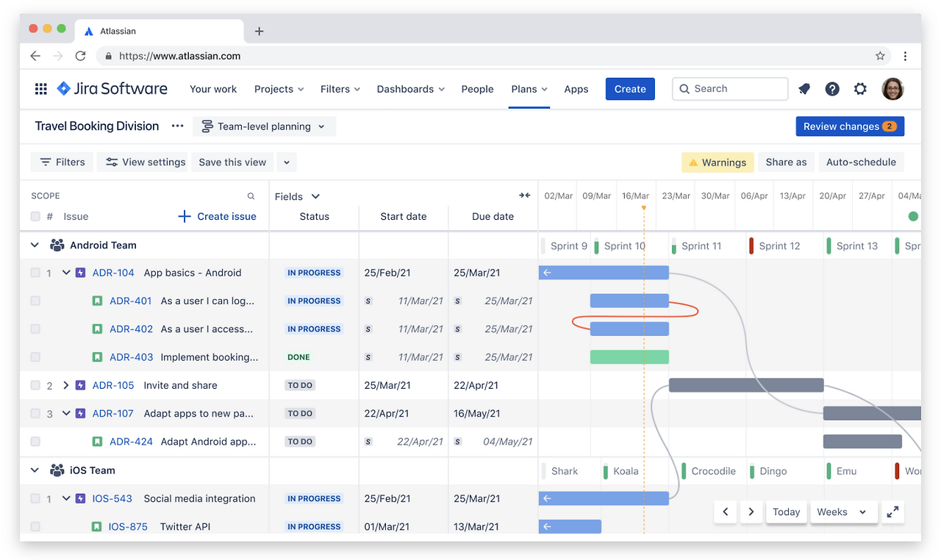Click the blue IOS-875 Twitter API timeline bar
The image size is (941, 560).
click(570, 527)
